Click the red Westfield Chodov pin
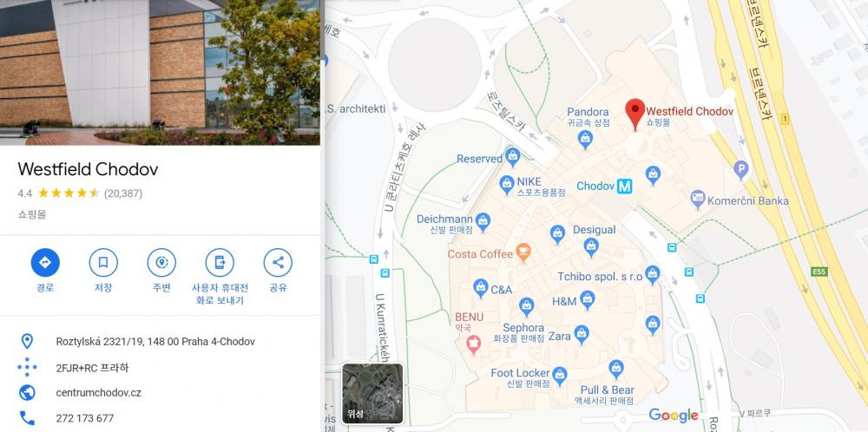Viewport: 868px width, 432px height. (635, 114)
